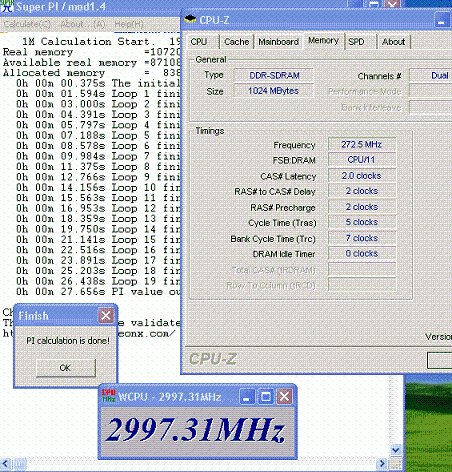Click the RAS# Precharge 2 clocks value

362,207
